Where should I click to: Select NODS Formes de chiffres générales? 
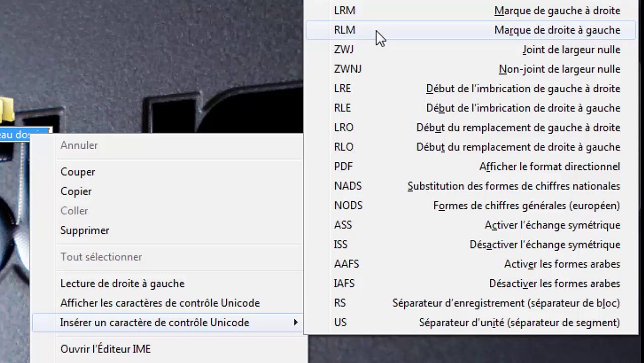click(471, 206)
